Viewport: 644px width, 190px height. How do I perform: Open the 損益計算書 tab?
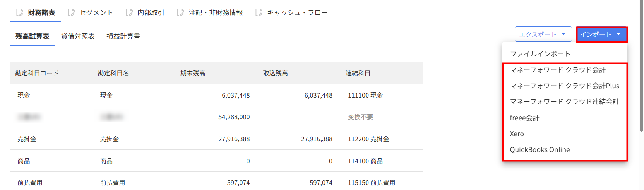123,36
